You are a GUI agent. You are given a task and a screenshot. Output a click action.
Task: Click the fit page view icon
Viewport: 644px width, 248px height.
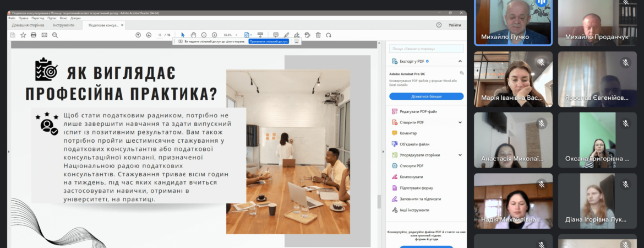[x=247, y=35]
